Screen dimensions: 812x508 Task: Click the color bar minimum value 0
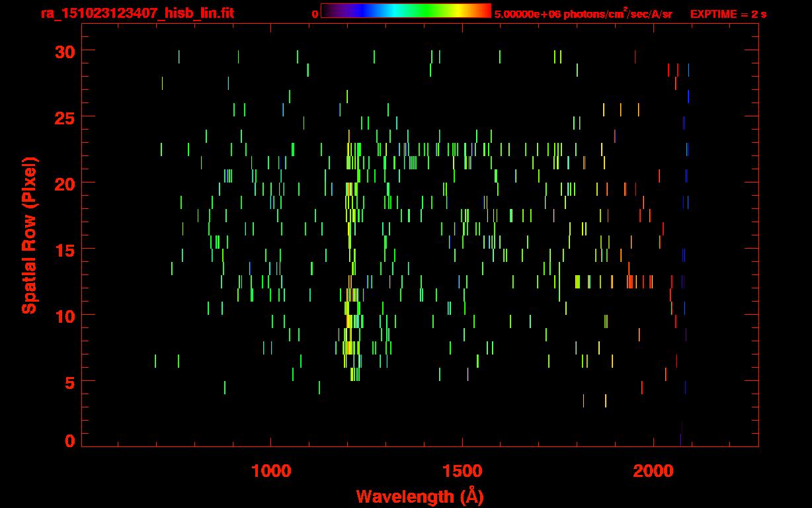click(315, 14)
